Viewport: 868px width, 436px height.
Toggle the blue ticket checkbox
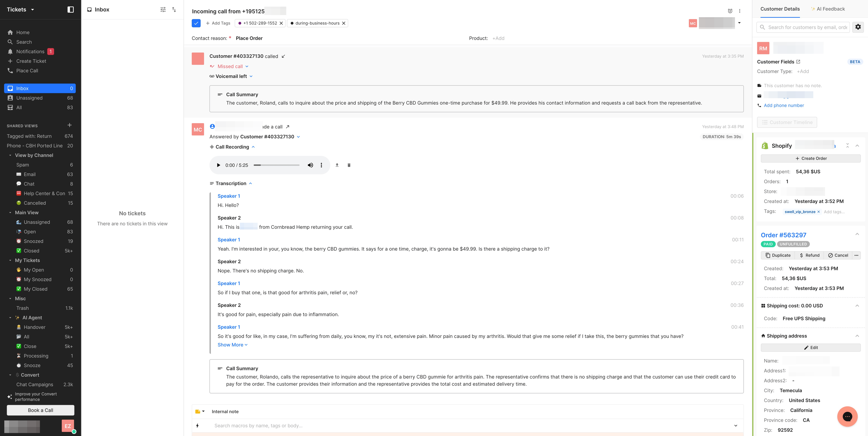pos(196,23)
